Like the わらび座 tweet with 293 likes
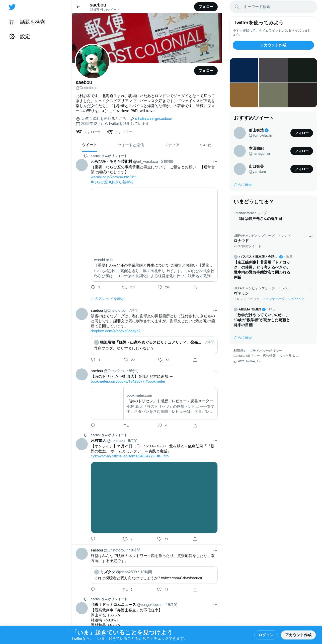This screenshot has width=322, height=644. pos(160,287)
